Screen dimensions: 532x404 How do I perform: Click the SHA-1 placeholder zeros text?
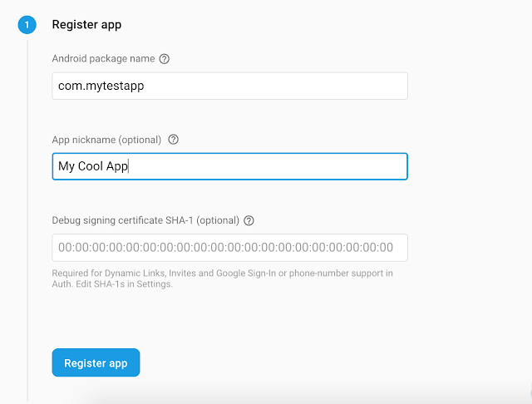224,247
